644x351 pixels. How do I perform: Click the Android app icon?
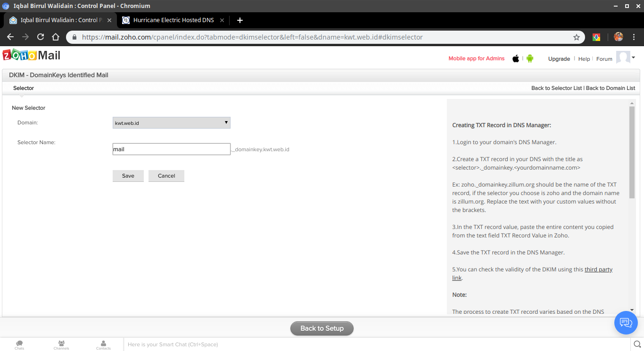530,58
